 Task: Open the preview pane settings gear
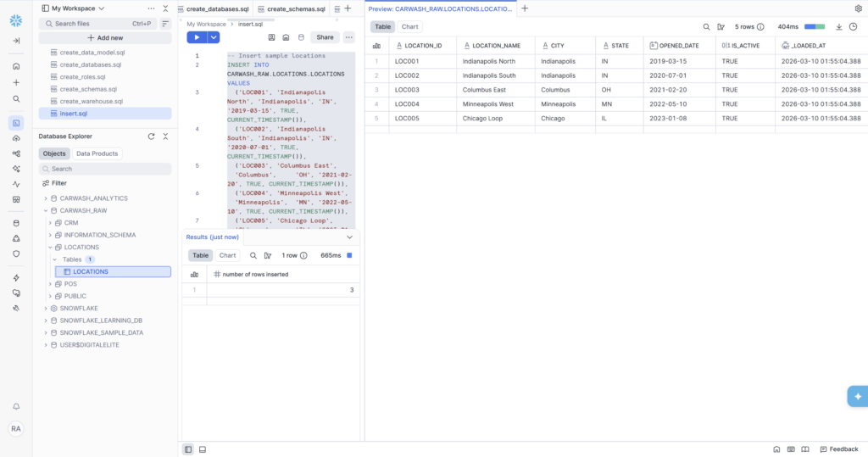tap(858, 8)
